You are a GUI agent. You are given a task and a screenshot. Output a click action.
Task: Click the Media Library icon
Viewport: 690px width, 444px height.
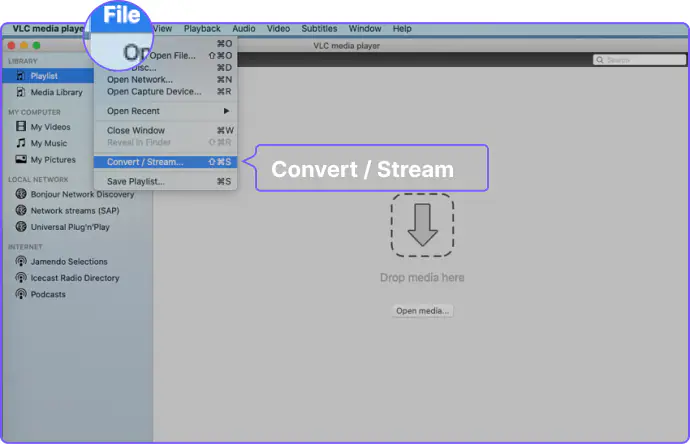21,92
